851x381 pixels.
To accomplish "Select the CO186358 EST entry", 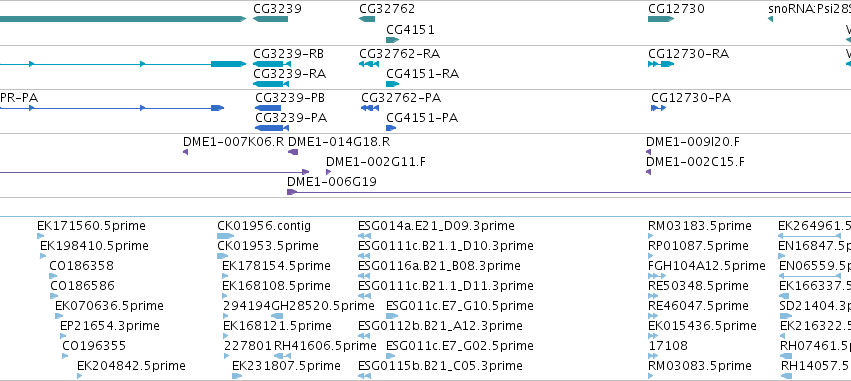I will [81, 265].
